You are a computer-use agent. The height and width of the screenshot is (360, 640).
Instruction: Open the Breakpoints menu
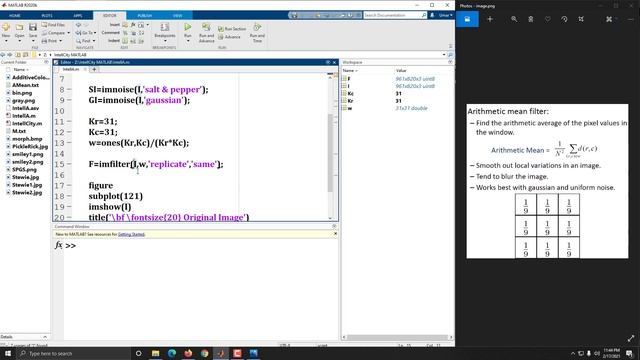[164, 33]
